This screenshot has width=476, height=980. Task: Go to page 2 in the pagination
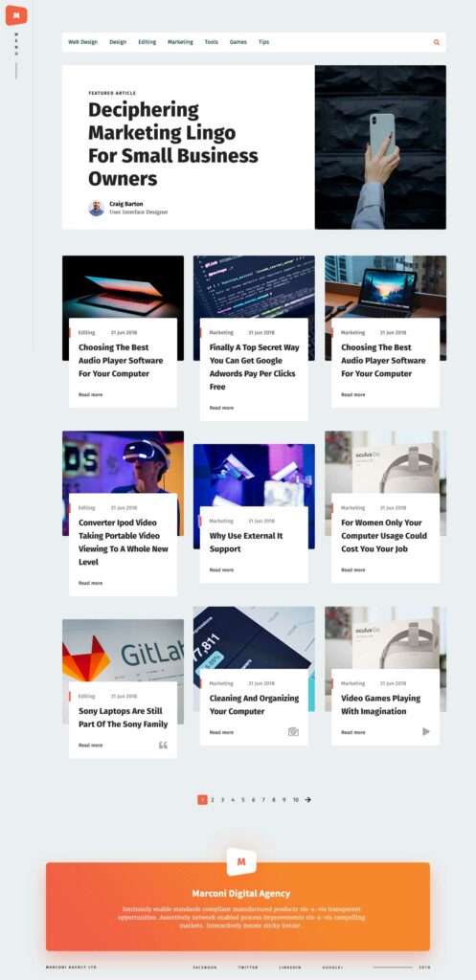pos(212,799)
